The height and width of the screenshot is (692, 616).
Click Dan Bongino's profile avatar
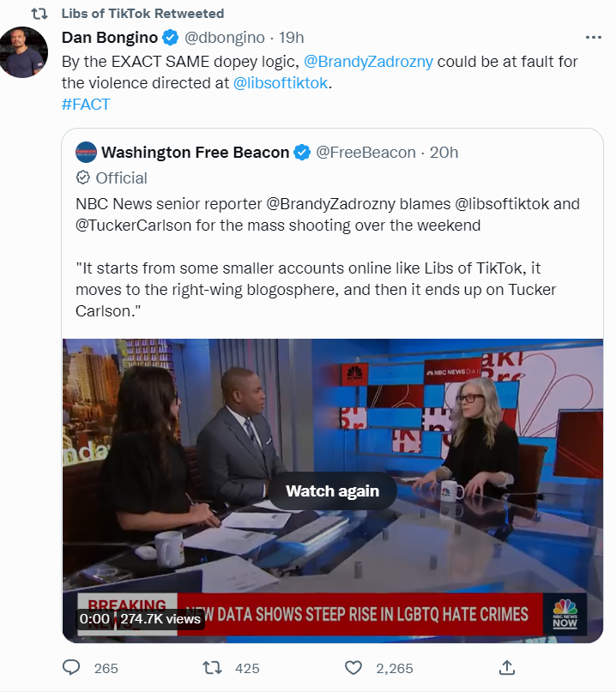coord(24,52)
